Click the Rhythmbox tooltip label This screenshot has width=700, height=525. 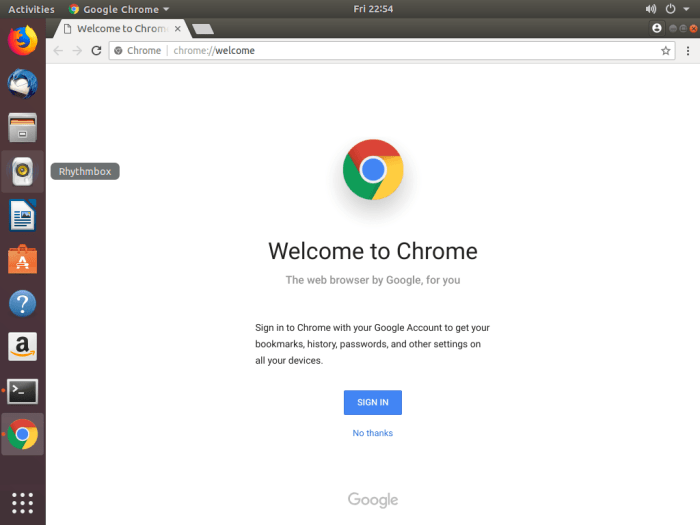[x=85, y=171]
